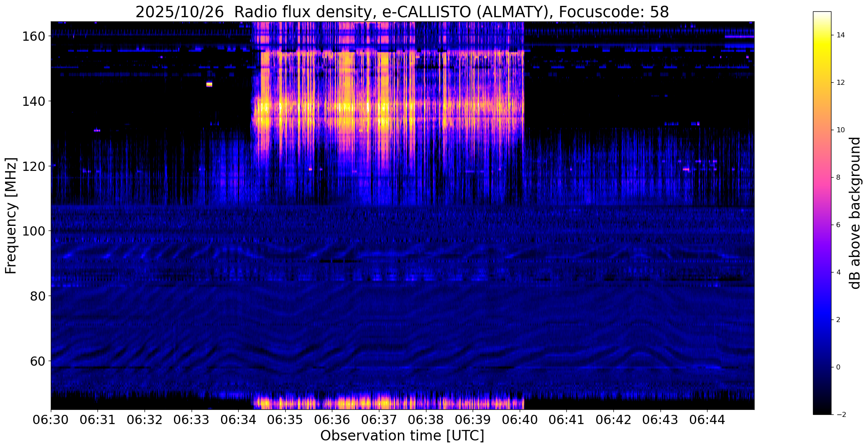868x448 pixels.
Task: Click the small bright spot near 145 MHz, 06:33
Action: (209, 84)
